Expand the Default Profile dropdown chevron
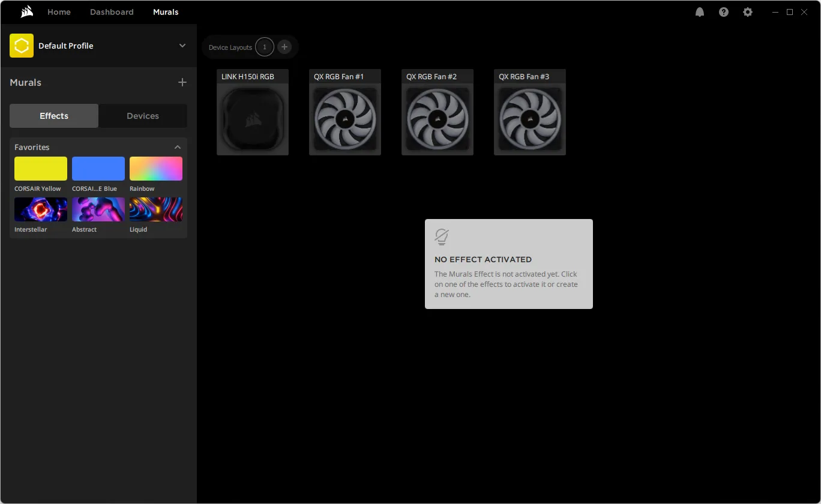Image resolution: width=821 pixels, height=504 pixels. [x=182, y=46]
